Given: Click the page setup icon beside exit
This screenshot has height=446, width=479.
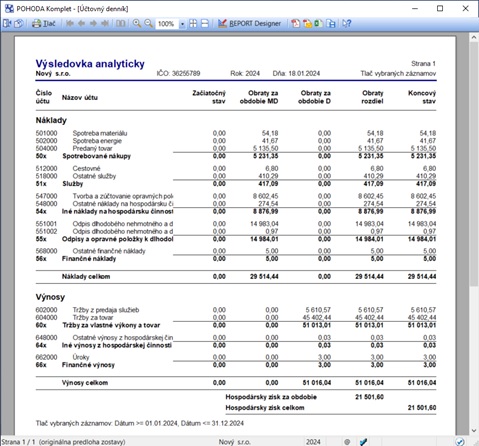Looking at the screenshot, I should point(19,23).
